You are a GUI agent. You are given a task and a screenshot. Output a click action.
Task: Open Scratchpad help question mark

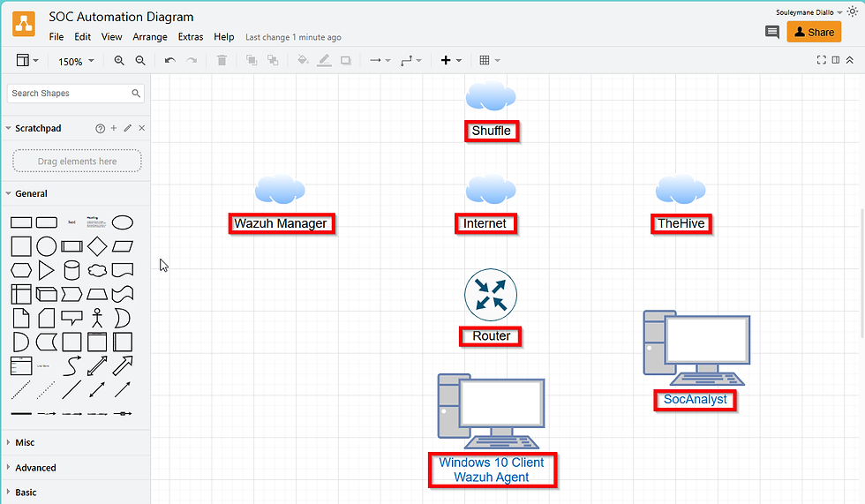click(x=100, y=129)
